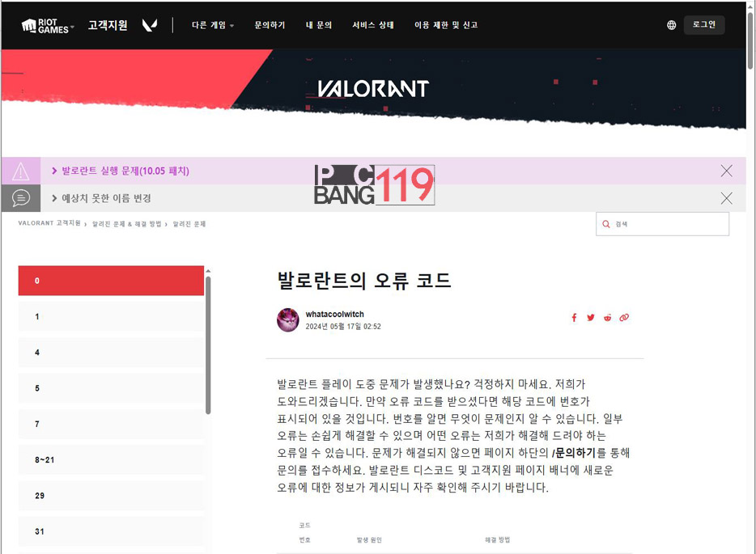Select error code 5 in sidebar
This screenshot has width=756, height=554.
tap(111, 388)
